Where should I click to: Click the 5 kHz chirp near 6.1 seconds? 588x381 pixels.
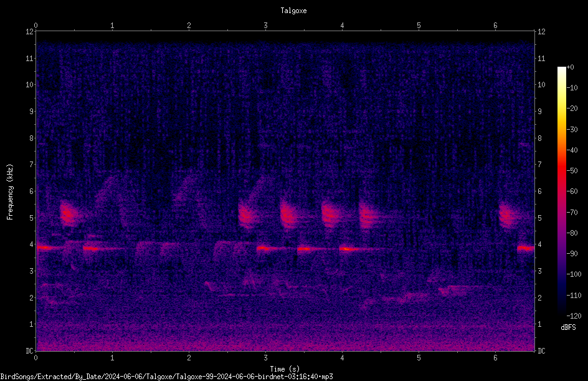point(507,216)
